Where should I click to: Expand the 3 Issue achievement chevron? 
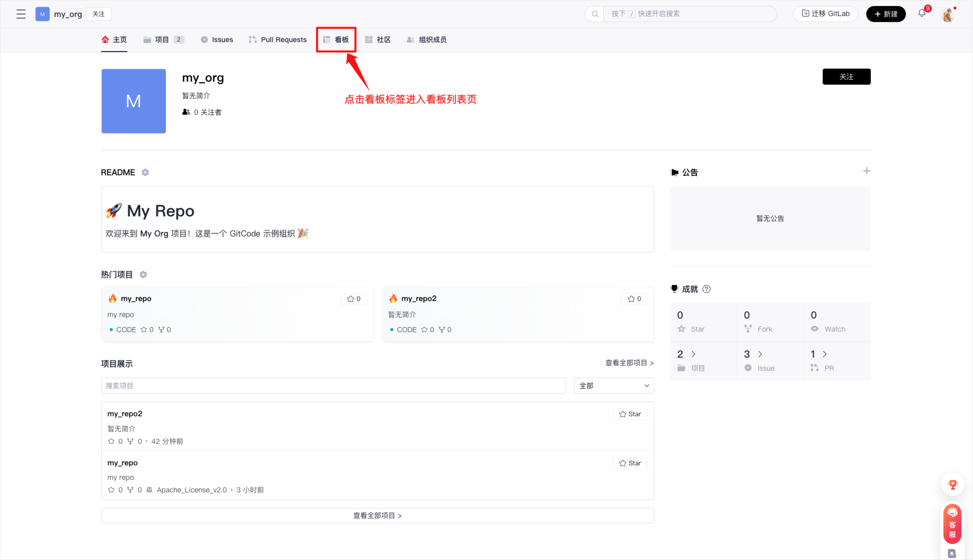[760, 354]
